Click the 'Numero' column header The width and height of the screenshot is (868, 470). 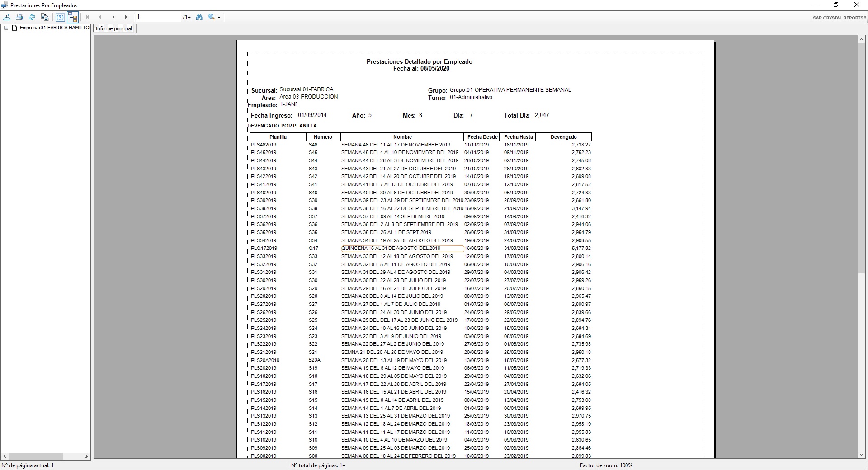(x=323, y=137)
